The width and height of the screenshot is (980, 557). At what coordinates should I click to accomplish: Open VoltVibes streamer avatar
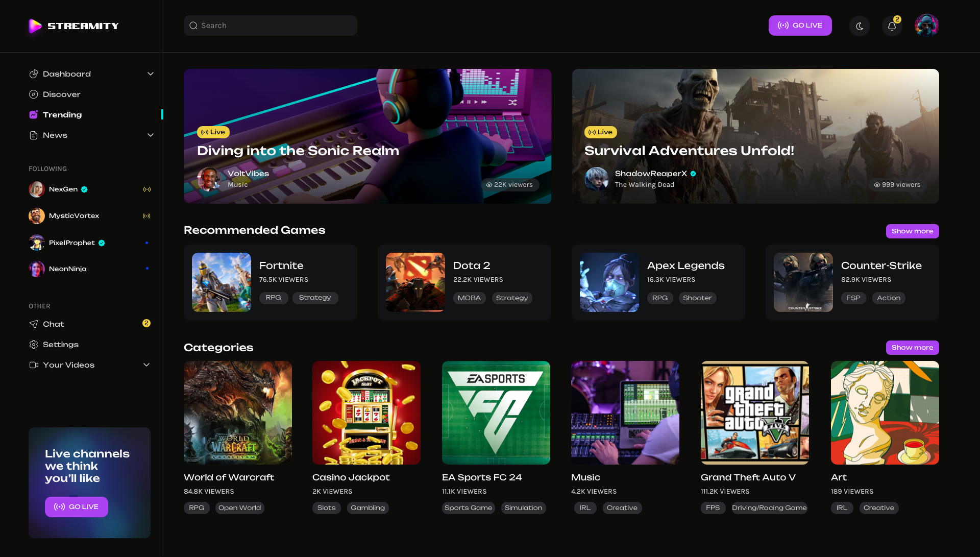(209, 179)
